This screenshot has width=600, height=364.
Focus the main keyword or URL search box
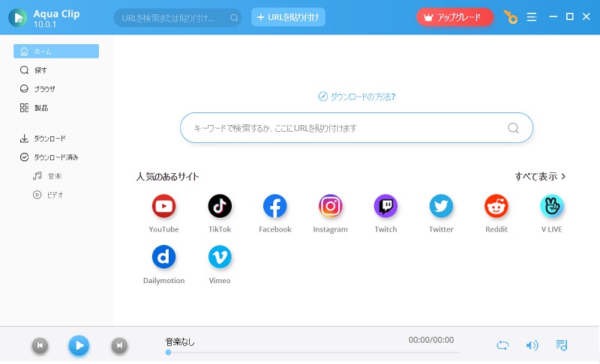coord(357,127)
